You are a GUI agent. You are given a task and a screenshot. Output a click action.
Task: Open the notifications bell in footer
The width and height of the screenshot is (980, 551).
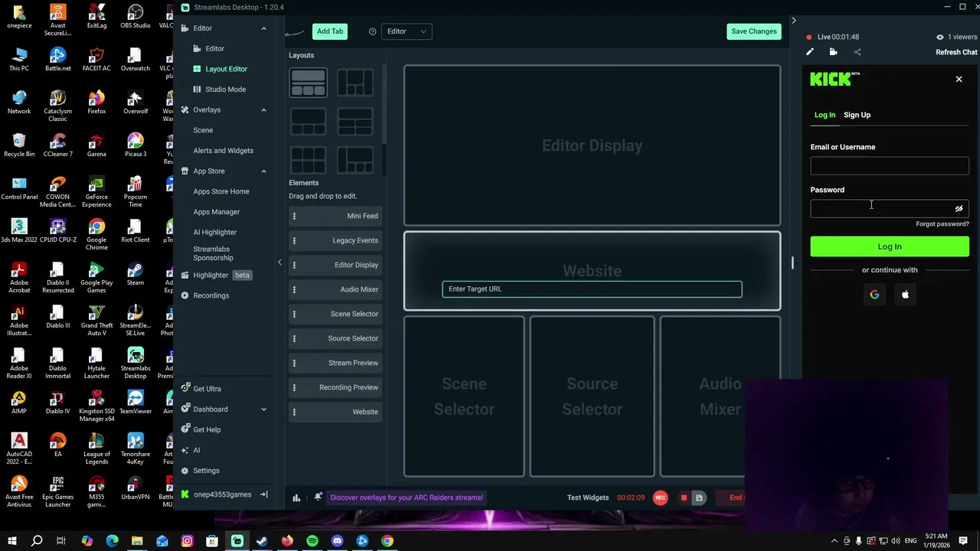(x=318, y=497)
